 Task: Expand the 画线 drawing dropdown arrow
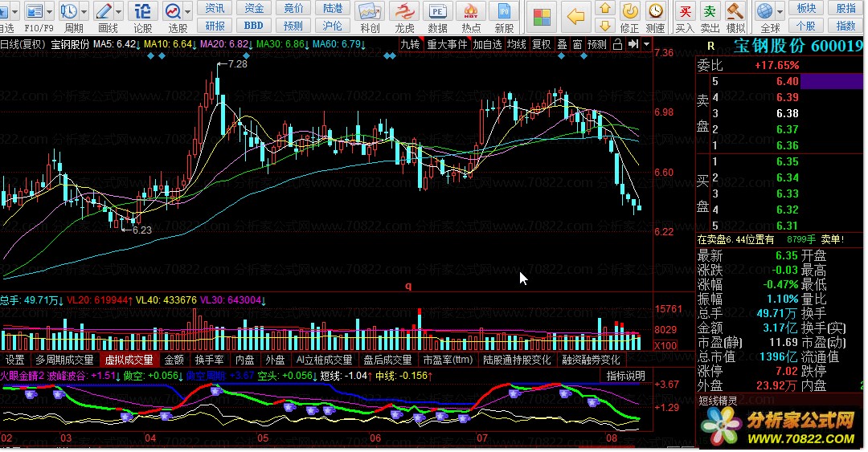[x=118, y=11]
